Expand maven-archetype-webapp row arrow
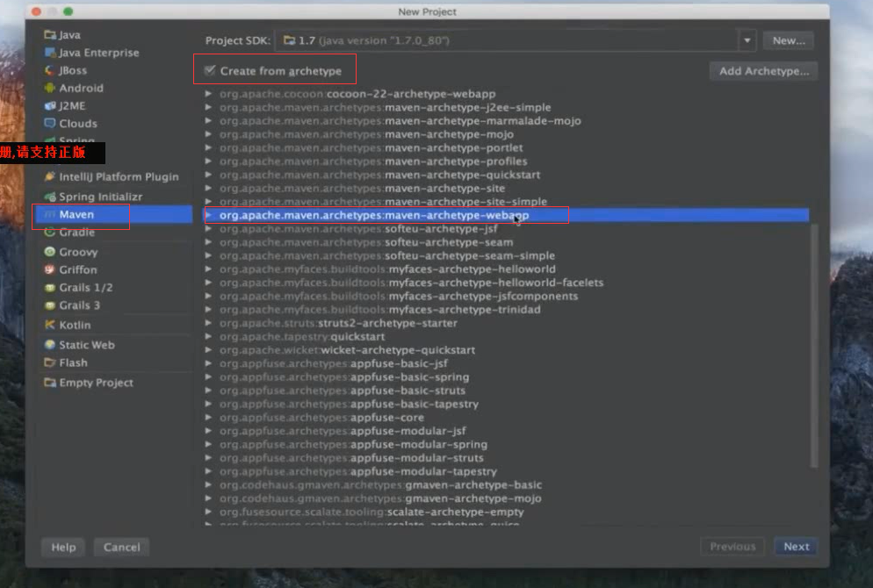 coord(208,215)
